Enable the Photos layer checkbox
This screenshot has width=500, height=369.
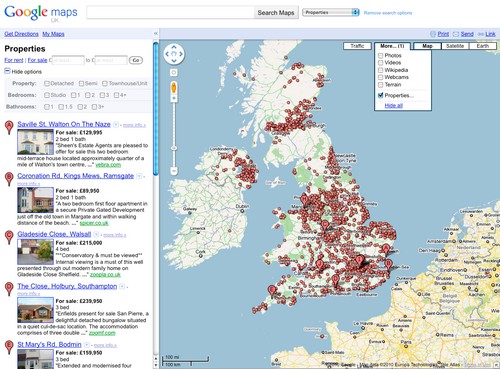pos(381,56)
